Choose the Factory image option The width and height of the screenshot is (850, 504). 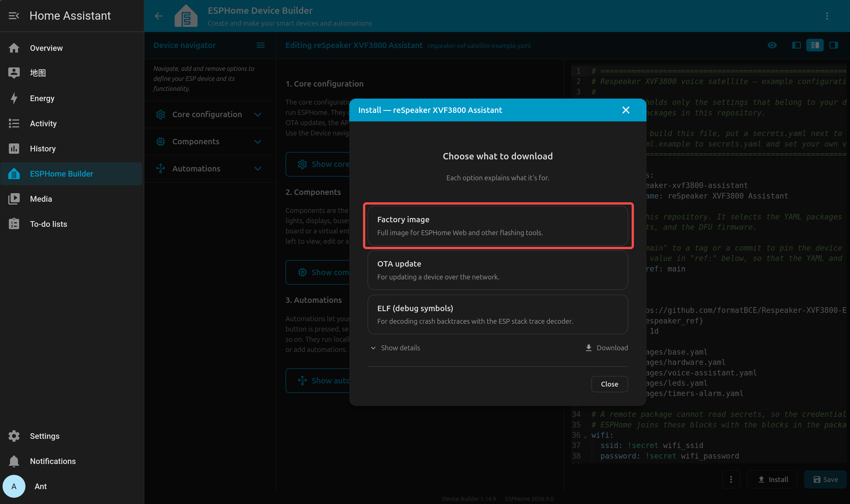tap(498, 226)
